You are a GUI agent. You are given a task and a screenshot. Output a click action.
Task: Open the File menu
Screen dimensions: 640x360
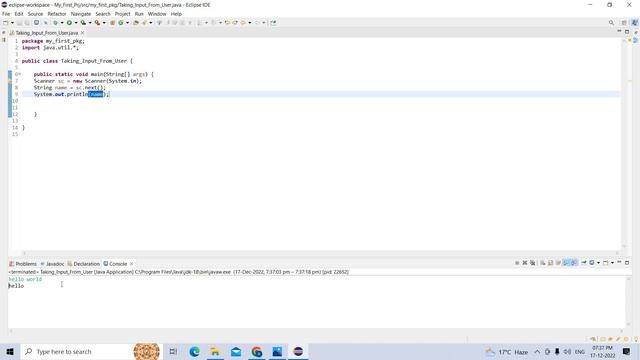pos(6,14)
